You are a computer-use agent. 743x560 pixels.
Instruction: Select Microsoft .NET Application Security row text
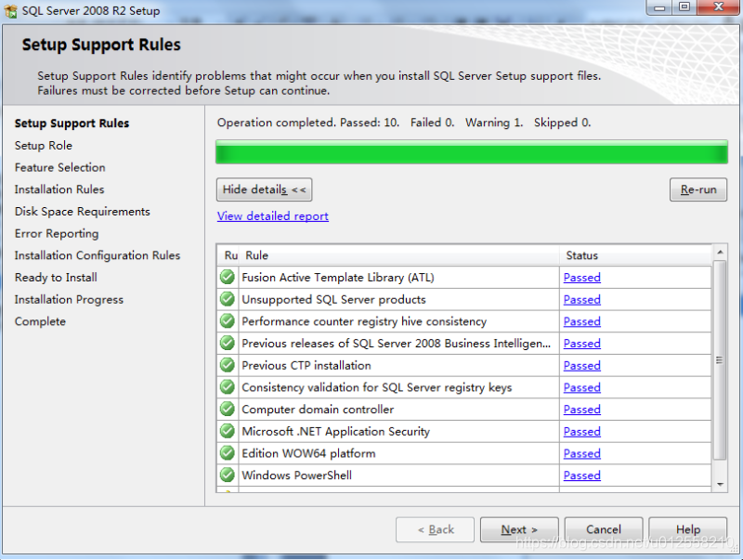(335, 432)
